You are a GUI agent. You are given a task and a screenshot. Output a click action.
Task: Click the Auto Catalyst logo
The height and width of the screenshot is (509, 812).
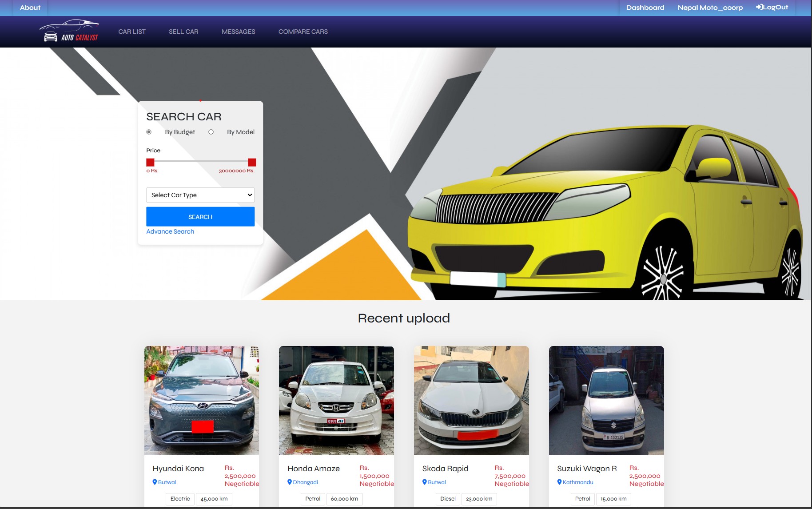click(x=70, y=31)
